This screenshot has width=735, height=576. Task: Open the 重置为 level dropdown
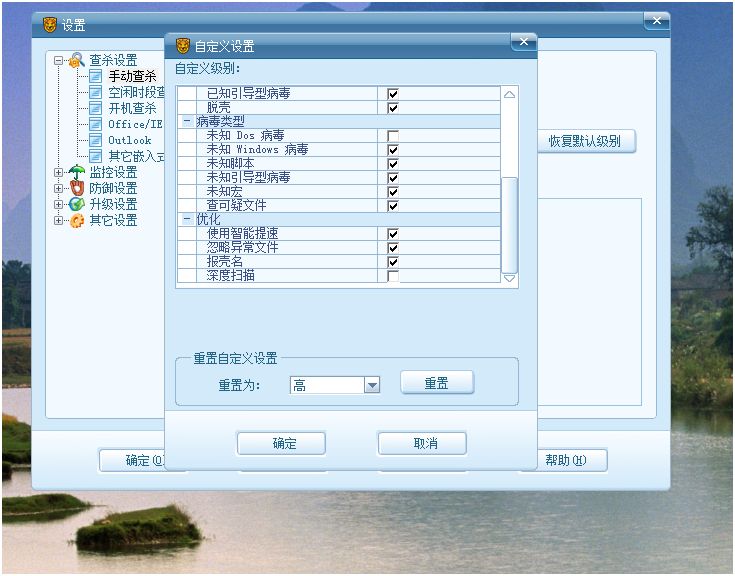[372, 385]
